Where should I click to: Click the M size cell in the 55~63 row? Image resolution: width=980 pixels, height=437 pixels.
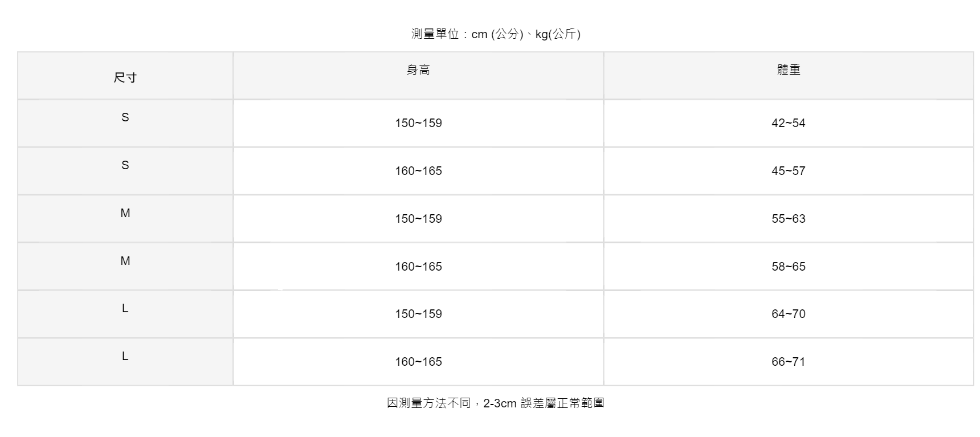(125, 213)
